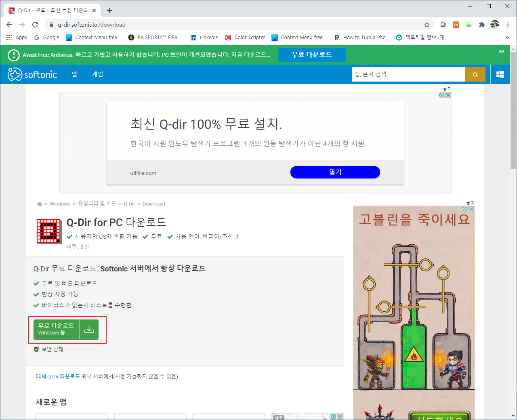Open the EA SPORTS FIFA bookmark
Viewport: 517px width, 420px height.
point(155,38)
